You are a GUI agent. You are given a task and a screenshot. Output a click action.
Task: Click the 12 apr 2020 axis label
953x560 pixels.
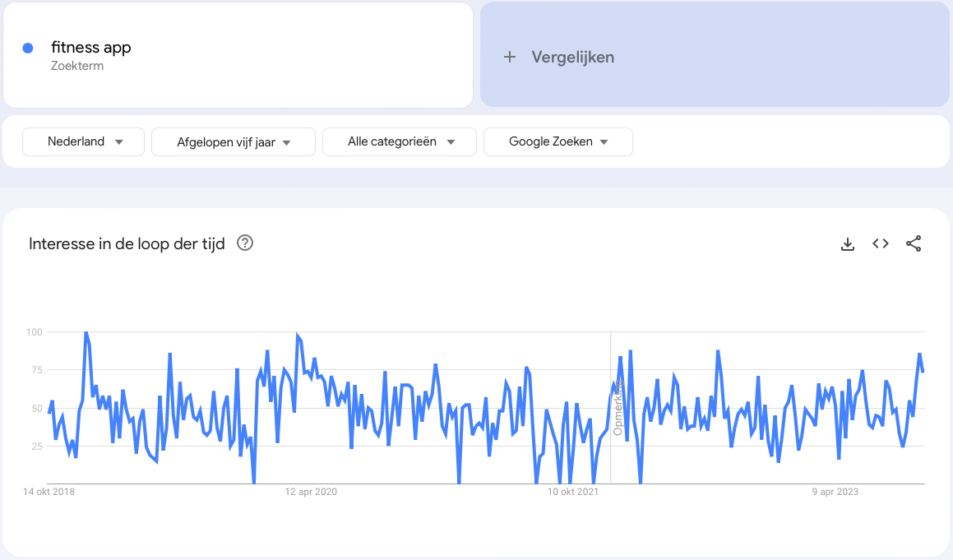coord(311,492)
